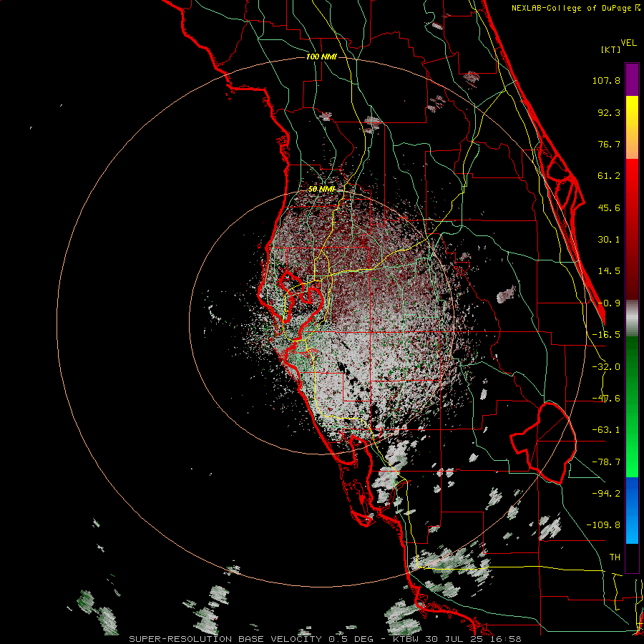Select the -63.1 velocity scale value

click(606, 430)
